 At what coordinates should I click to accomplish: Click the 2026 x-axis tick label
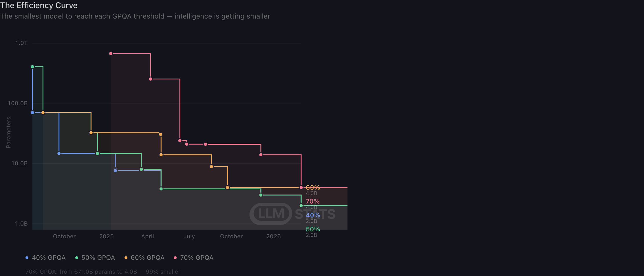point(274,236)
